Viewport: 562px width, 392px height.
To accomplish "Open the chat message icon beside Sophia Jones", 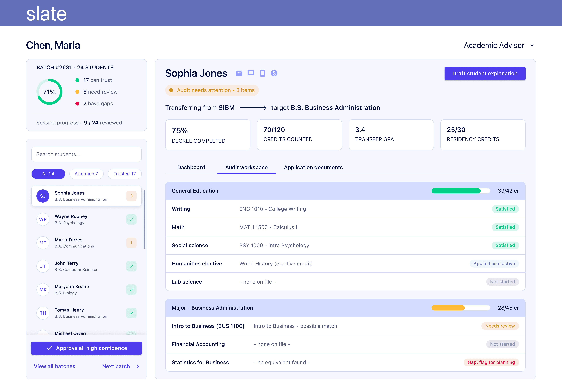I will [251, 73].
